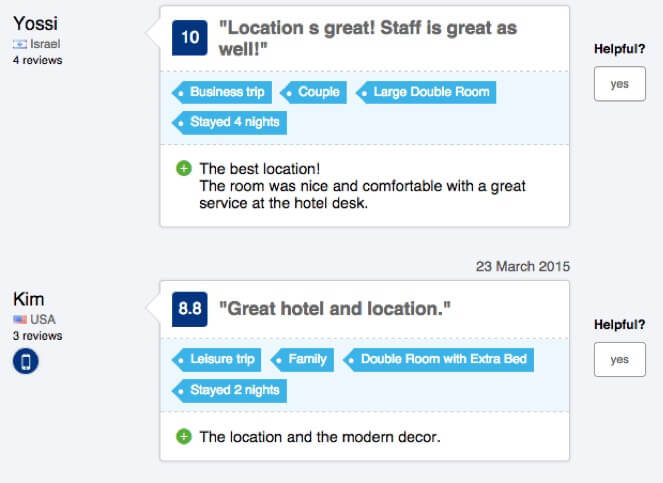
Task: Select the Couple tag
Action: [x=313, y=92]
